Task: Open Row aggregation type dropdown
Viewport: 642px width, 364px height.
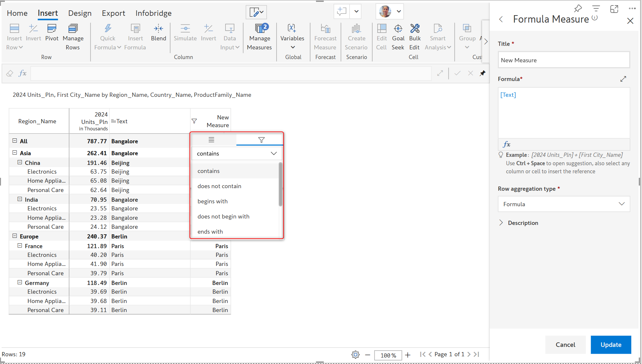Action: pyautogui.click(x=563, y=204)
